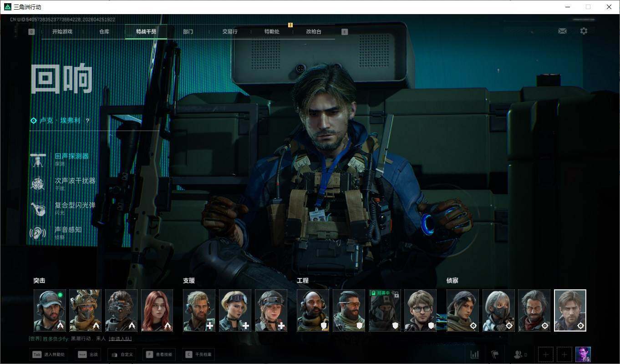Click the 申请入队 link in chat
This screenshot has width=620, height=364.
click(x=120, y=339)
